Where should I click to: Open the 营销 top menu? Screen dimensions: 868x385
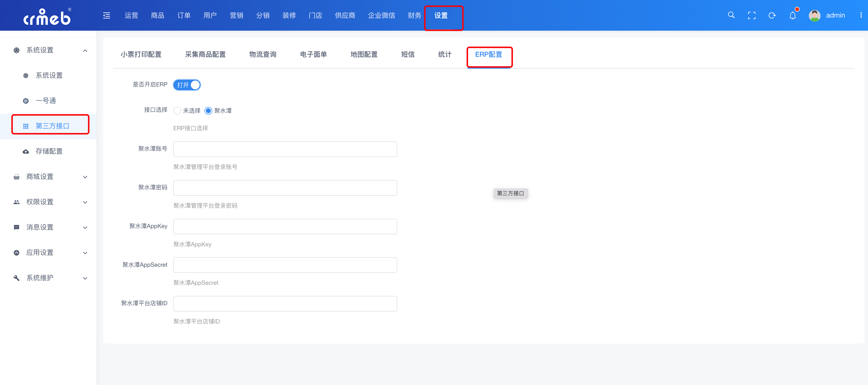[x=237, y=16]
